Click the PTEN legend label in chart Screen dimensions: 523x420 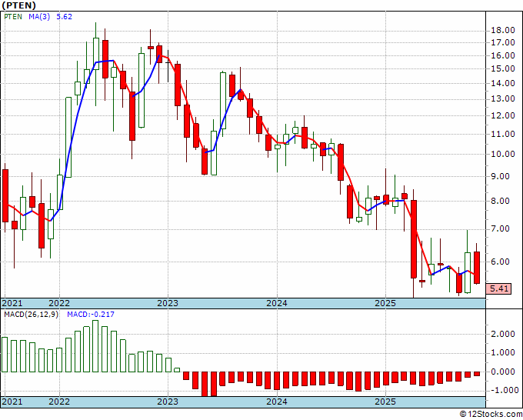13,17
